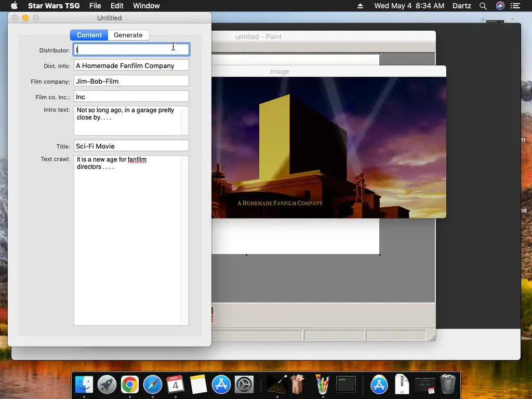This screenshot has height=399, width=532.
Task: Click the Title field with Sci-Fi Movie
Action: click(131, 146)
